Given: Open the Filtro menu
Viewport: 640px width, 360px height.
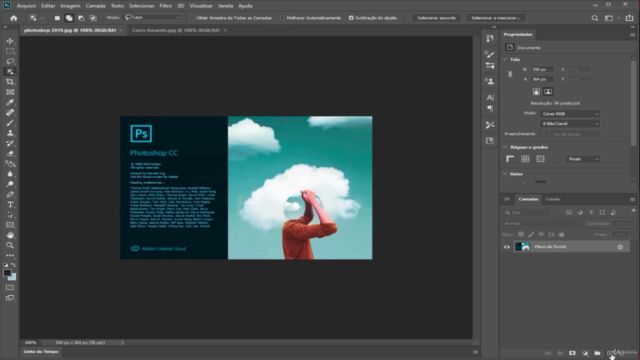Looking at the screenshot, I should pyautogui.click(x=165, y=6).
